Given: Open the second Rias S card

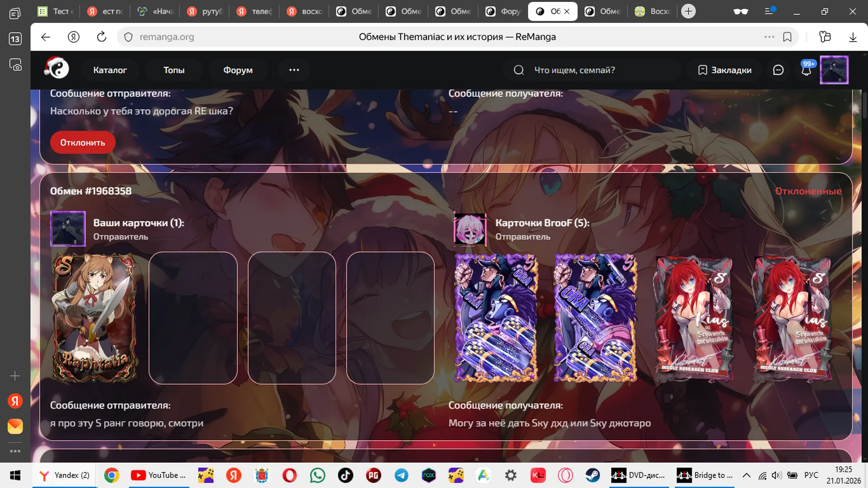Looking at the screenshot, I should click(792, 318).
